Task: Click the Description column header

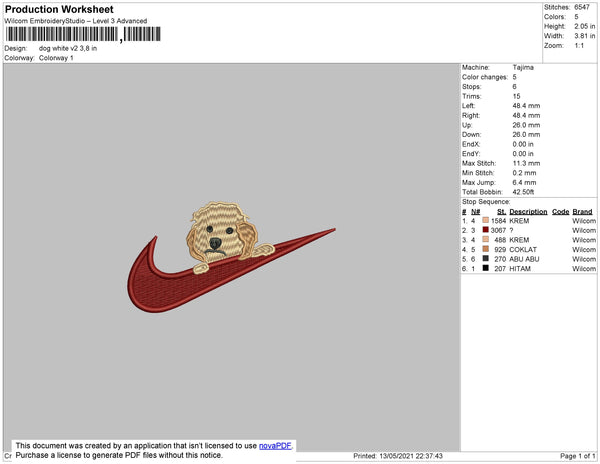Action: tap(528, 212)
